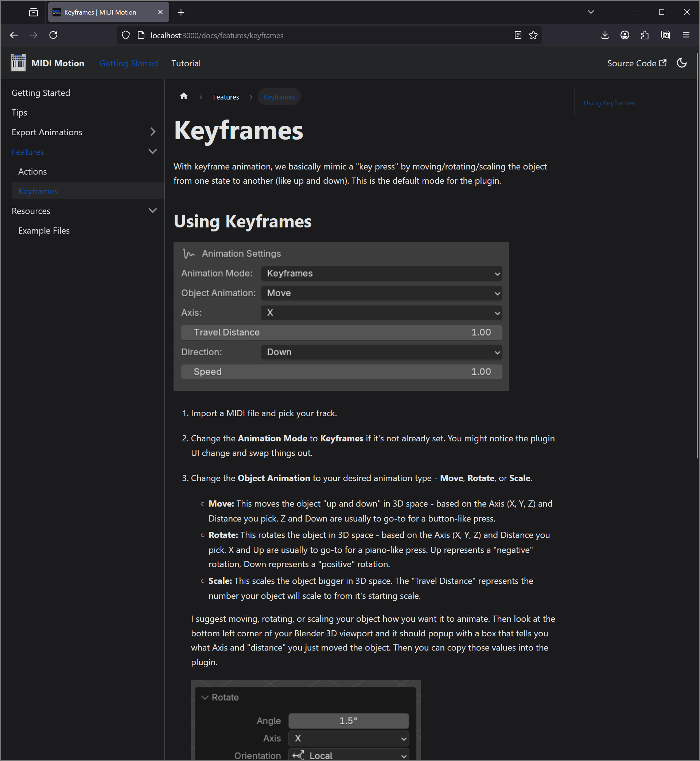
Task: Open the list all tabs chevron
Action: point(590,12)
